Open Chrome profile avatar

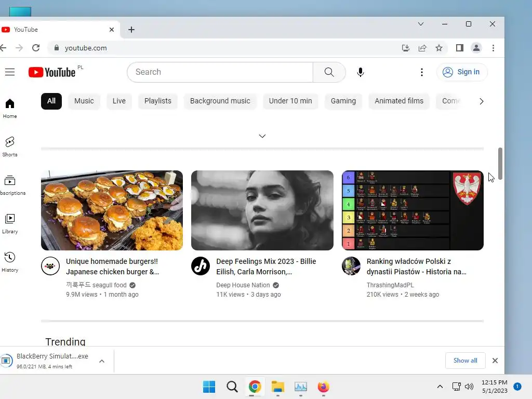tap(476, 48)
